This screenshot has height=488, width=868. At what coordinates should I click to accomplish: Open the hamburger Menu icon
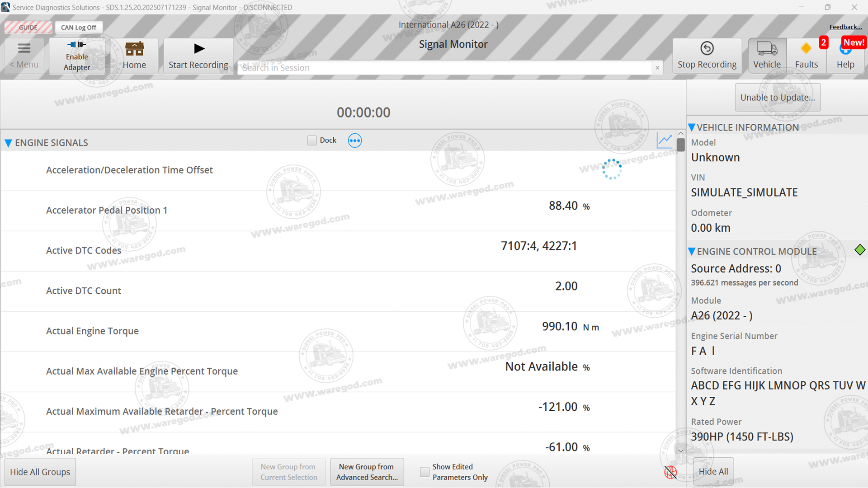(x=24, y=48)
